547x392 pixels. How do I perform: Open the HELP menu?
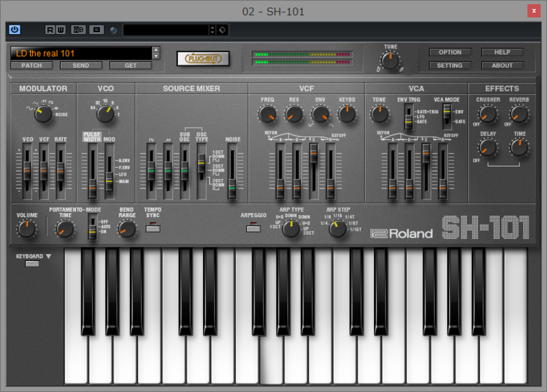point(503,53)
